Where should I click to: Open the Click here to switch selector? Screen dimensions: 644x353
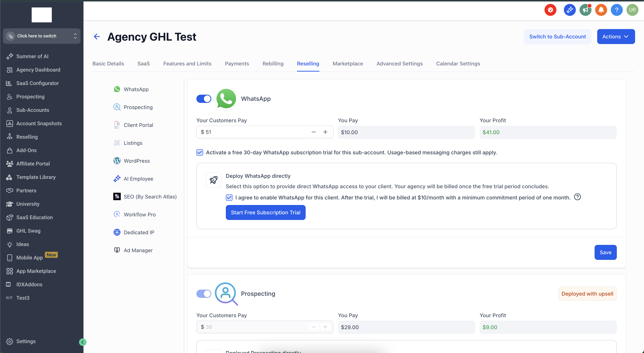[42, 36]
